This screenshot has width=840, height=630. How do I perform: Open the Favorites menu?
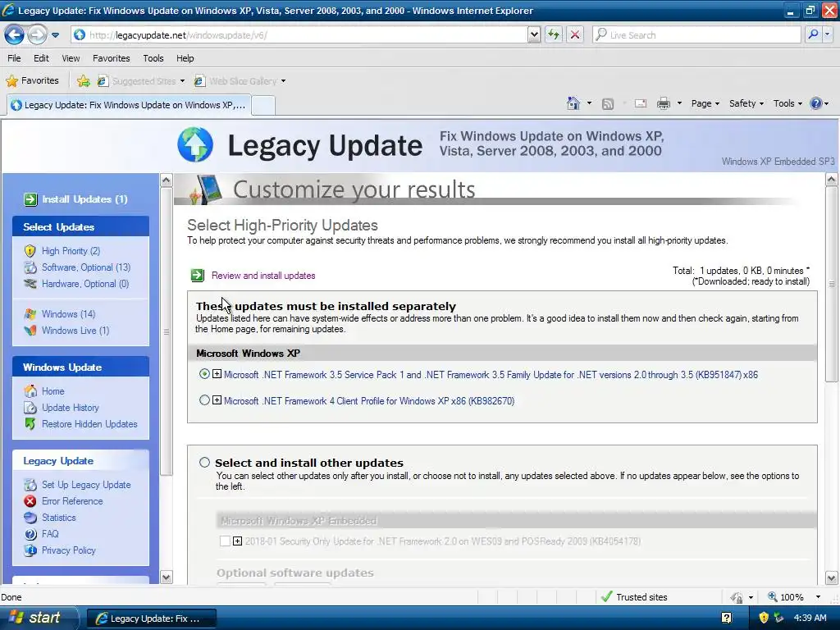(112, 58)
